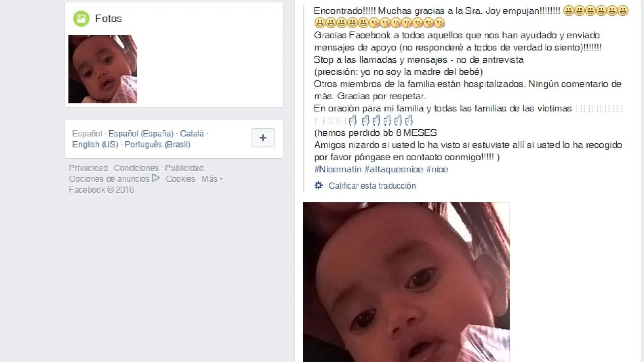Click the #nice hashtag

[x=437, y=169]
